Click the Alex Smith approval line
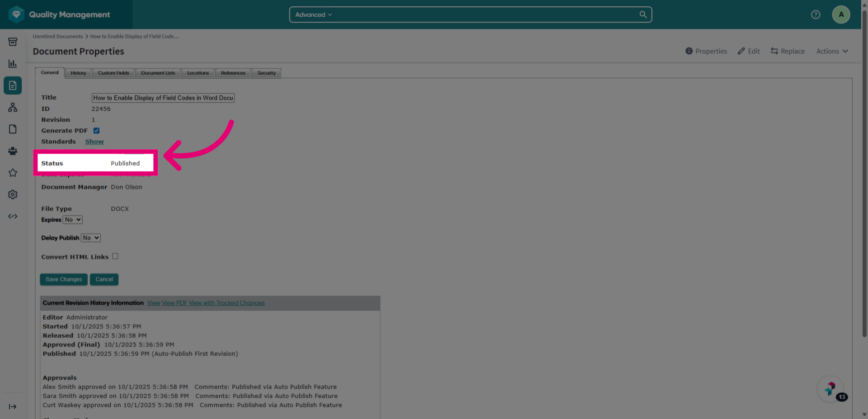The image size is (868, 419). (189, 387)
